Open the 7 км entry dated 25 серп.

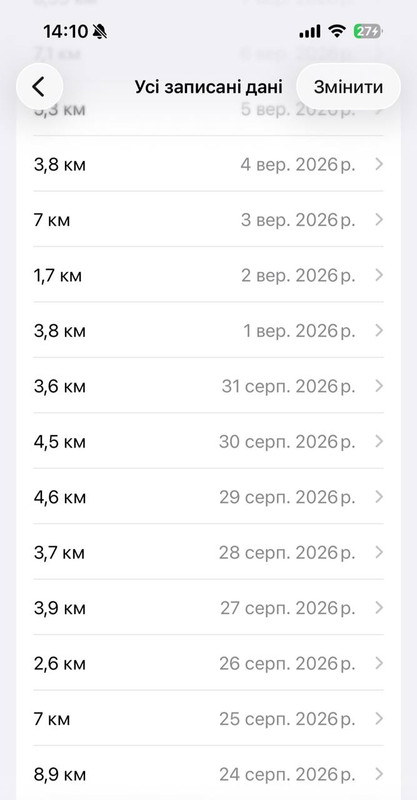pos(208,719)
